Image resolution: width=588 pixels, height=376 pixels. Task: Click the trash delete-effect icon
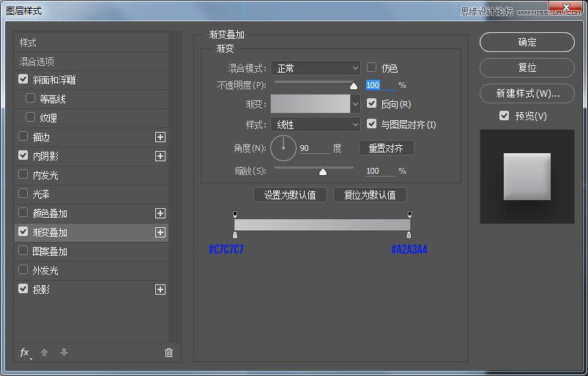click(168, 353)
